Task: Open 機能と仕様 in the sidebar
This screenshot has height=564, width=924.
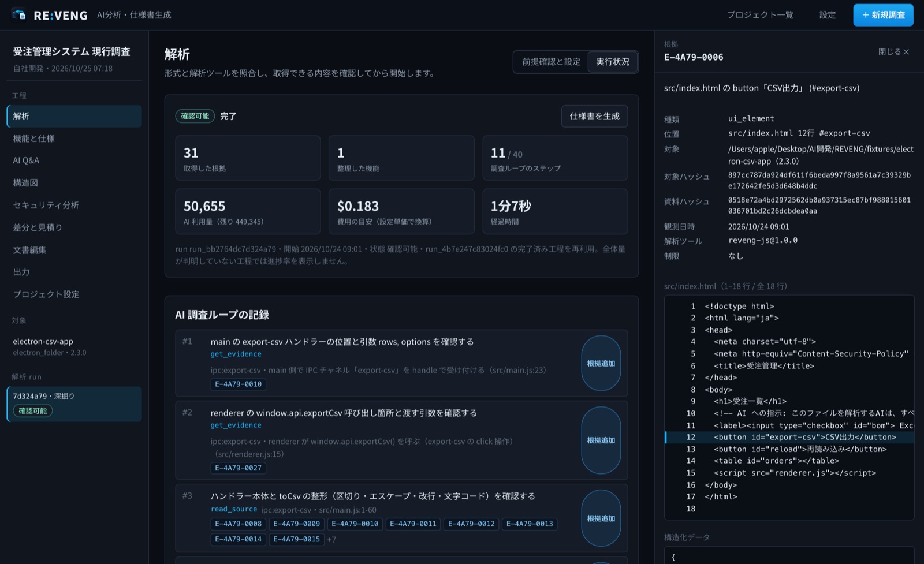Action: (x=74, y=139)
